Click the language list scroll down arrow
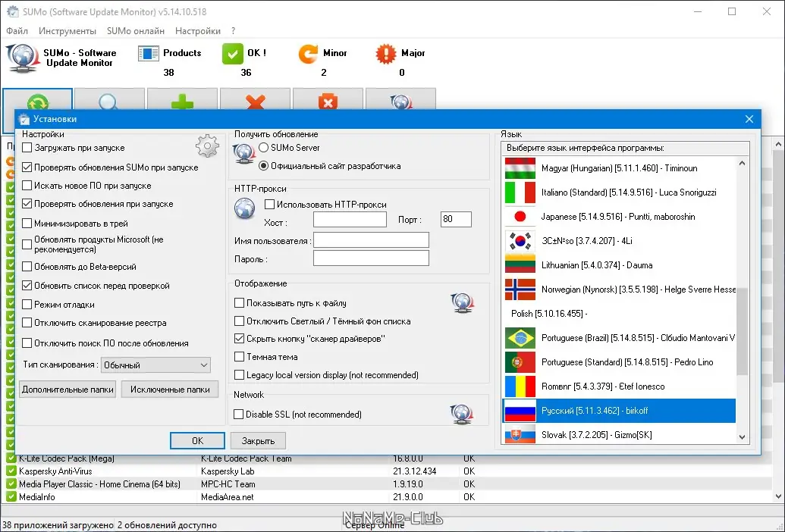785x532 pixels. (742, 437)
